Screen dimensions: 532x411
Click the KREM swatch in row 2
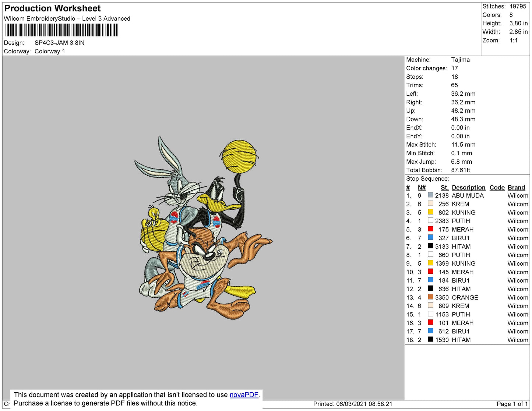click(x=430, y=203)
